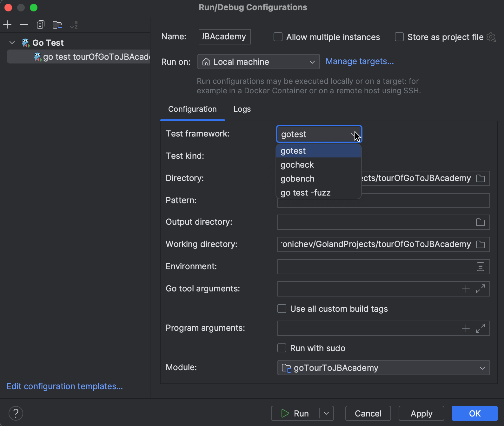The width and height of the screenshot is (504, 426).
Task: Open the Run on Local machine dropdown
Action: tap(258, 62)
